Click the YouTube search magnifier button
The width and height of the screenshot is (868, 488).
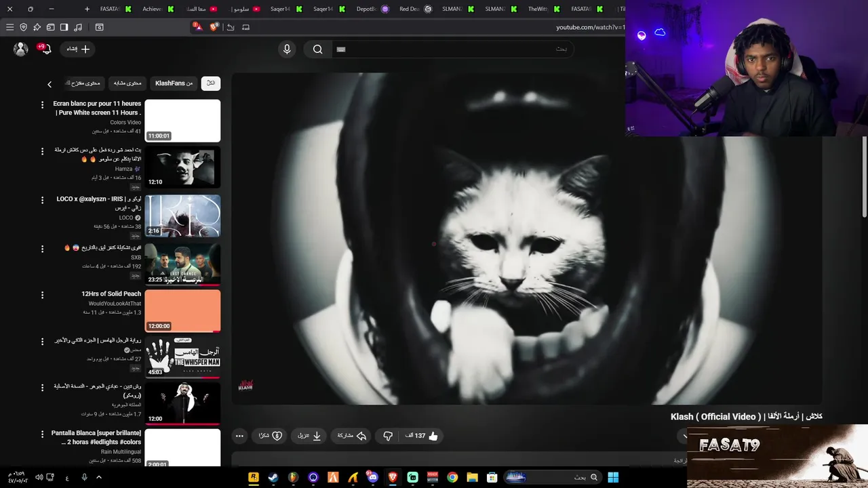317,49
